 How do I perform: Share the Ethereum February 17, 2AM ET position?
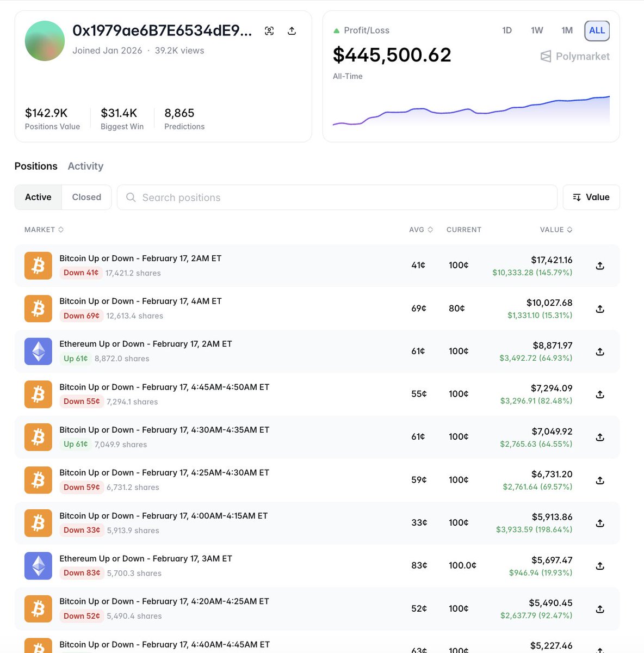click(600, 352)
